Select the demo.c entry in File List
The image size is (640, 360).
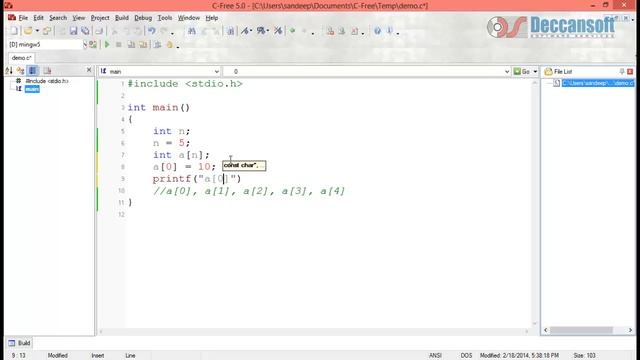pos(598,83)
